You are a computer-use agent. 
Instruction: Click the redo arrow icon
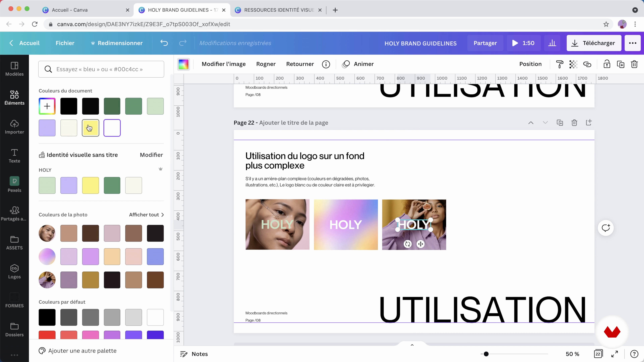pos(183,43)
